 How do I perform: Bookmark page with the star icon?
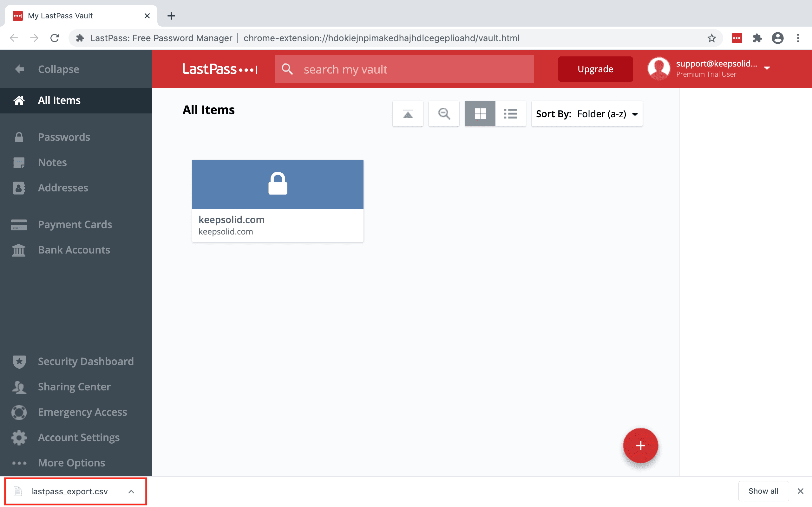coord(711,38)
